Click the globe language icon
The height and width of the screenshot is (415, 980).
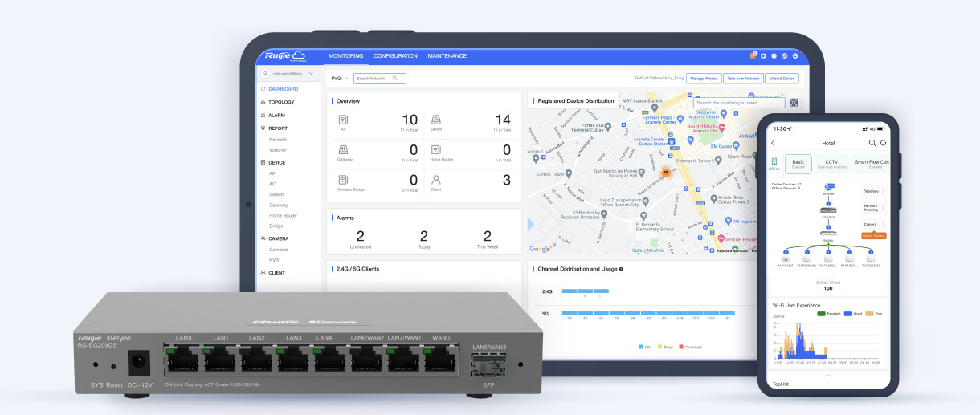(x=785, y=56)
